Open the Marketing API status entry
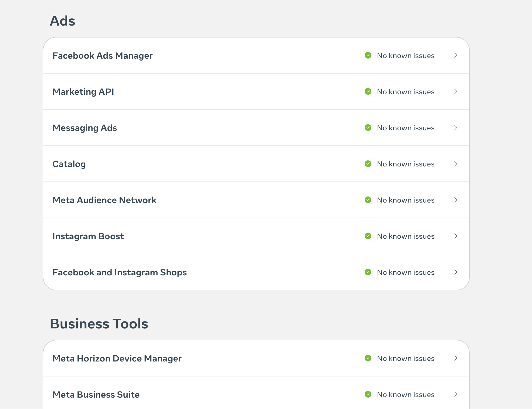The height and width of the screenshot is (409, 532). [256, 91]
